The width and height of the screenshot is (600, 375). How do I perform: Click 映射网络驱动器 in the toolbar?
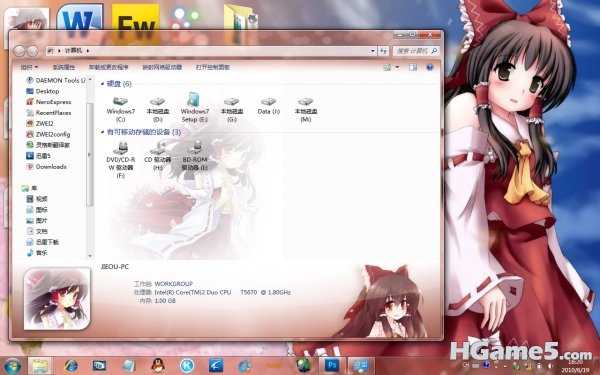pyautogui.click(x=162, y=67)
